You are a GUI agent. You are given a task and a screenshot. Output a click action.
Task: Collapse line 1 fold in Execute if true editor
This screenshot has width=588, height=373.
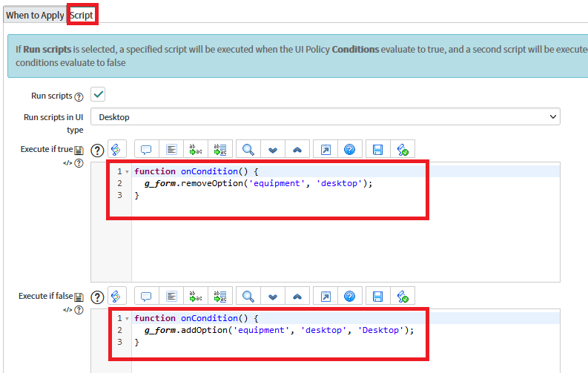tap(127, 172)
